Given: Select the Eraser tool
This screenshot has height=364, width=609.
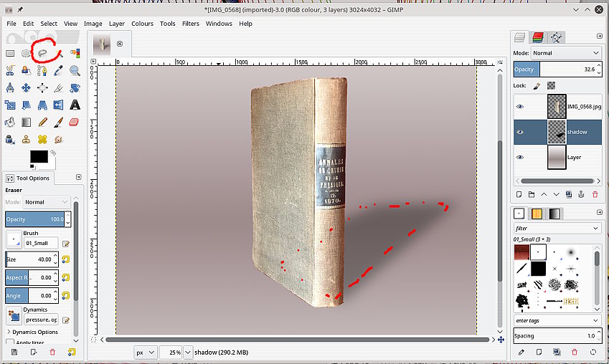Looking at the screenshot, I should click(74, 123).
